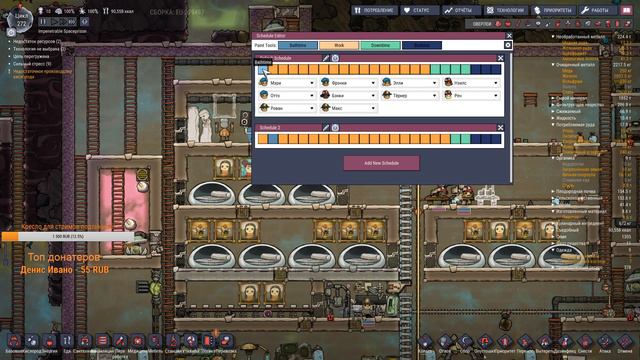Screen dimensions: 640x360
Task: Open schedule editor settings gear
Action: click(508, 45)
